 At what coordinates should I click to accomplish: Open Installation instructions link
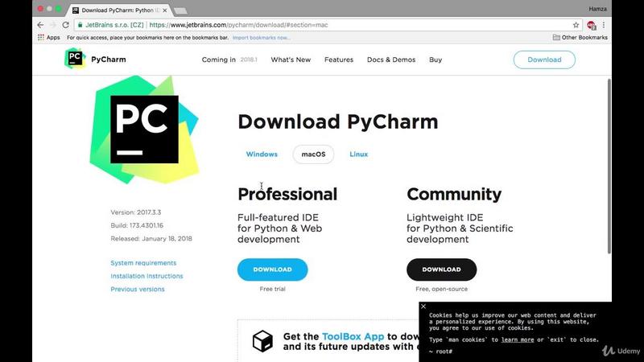click(x=147, y=276)
